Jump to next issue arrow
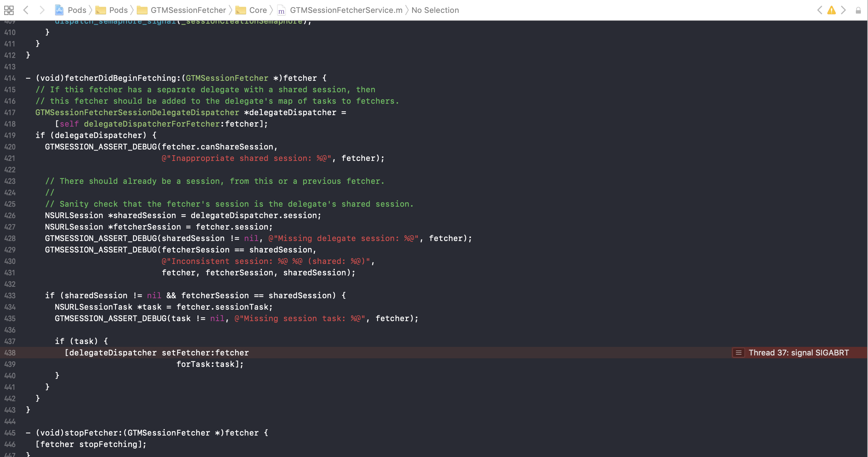 coord(843,10)
